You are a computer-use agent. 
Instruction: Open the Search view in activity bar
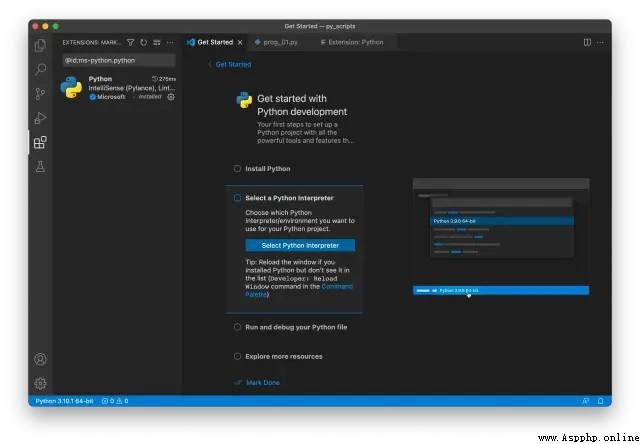(x=40, y=69)
